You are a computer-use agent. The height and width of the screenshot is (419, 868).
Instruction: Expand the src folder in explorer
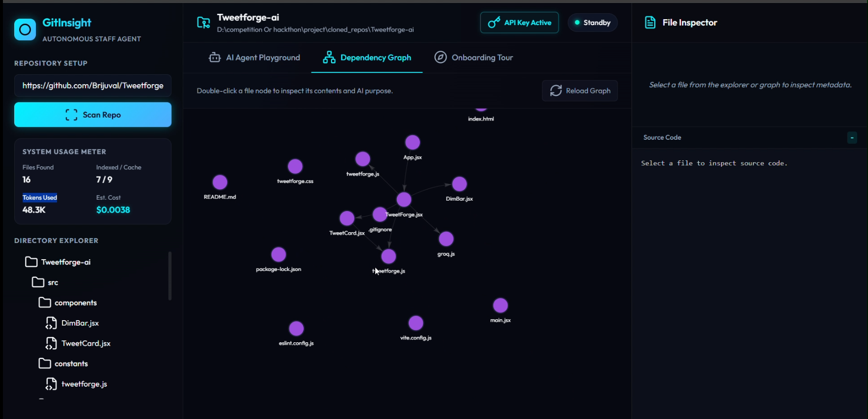pyautogui.click(x=45, y=282)
